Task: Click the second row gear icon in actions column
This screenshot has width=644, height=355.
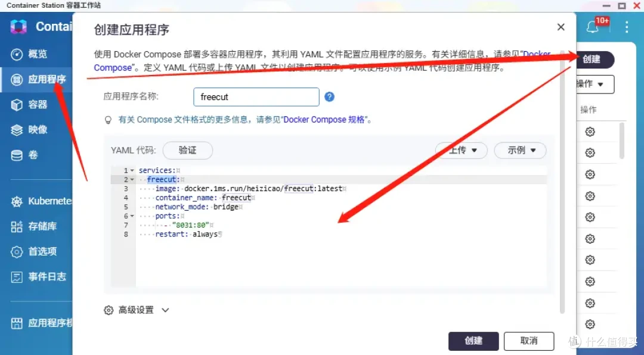Action: click(590, 152)
